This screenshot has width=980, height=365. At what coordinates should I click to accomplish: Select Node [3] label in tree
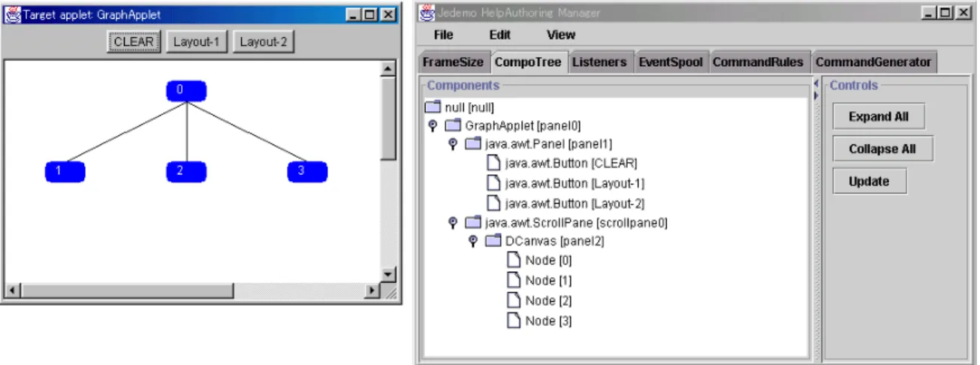tap(549, 320)
